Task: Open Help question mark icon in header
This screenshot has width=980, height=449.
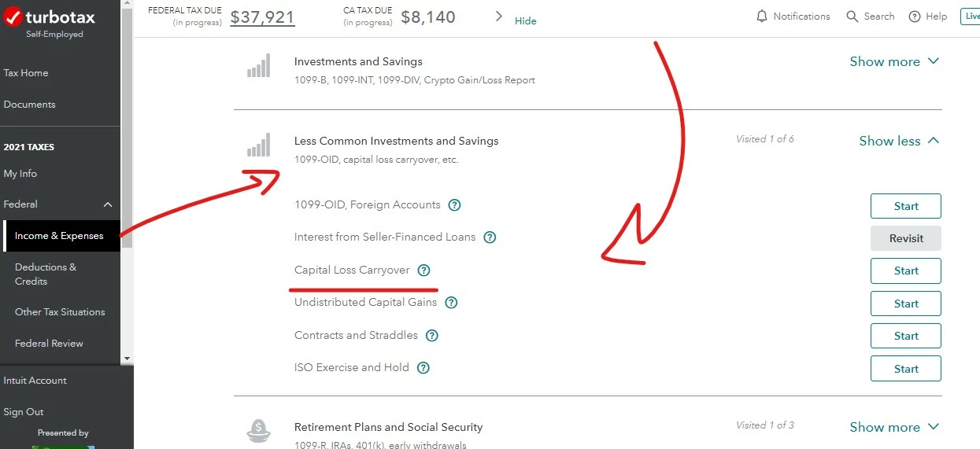Action: (x=915, y=17)
